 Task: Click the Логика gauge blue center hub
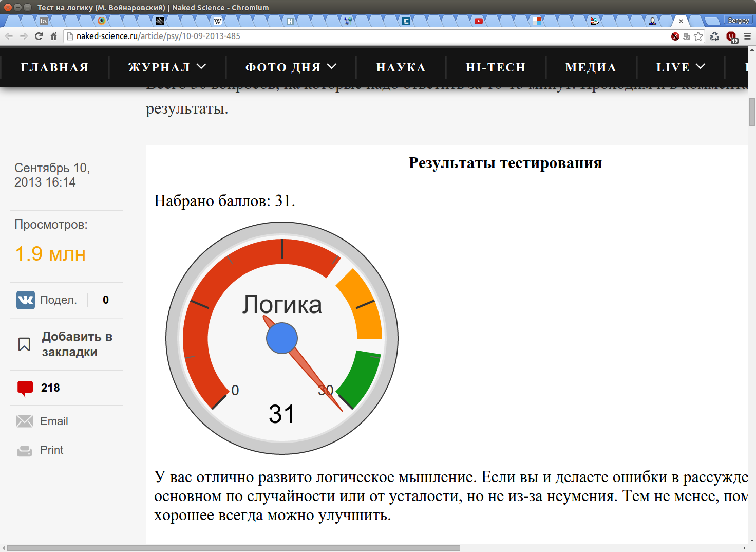click(282, 338)
